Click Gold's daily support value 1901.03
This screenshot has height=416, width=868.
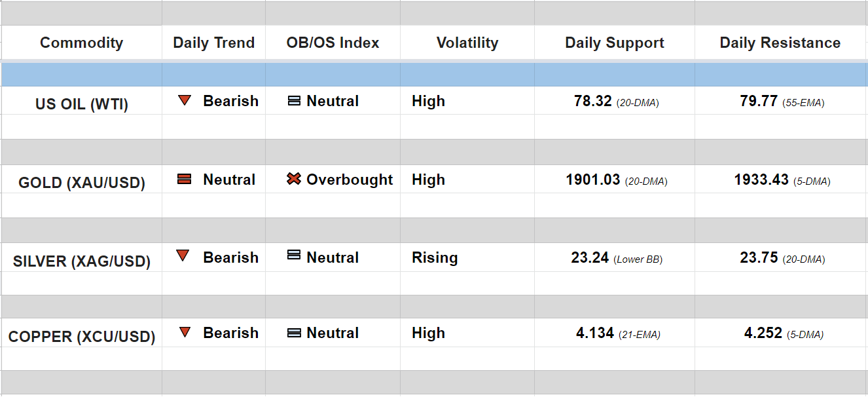tap(592, 180)
